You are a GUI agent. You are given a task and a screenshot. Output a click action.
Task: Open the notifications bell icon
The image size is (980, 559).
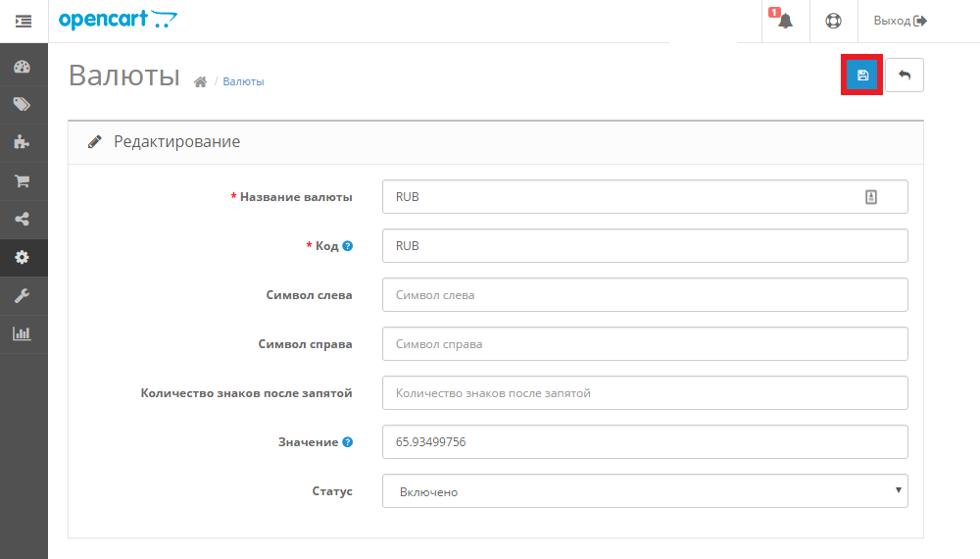pos(785,21)
